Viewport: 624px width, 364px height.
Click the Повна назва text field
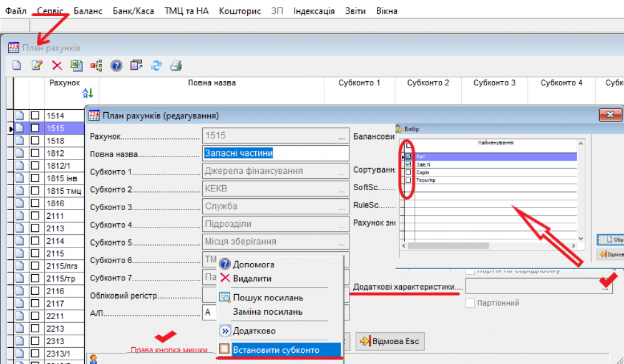pyautogui.click(x=275, y=153)
